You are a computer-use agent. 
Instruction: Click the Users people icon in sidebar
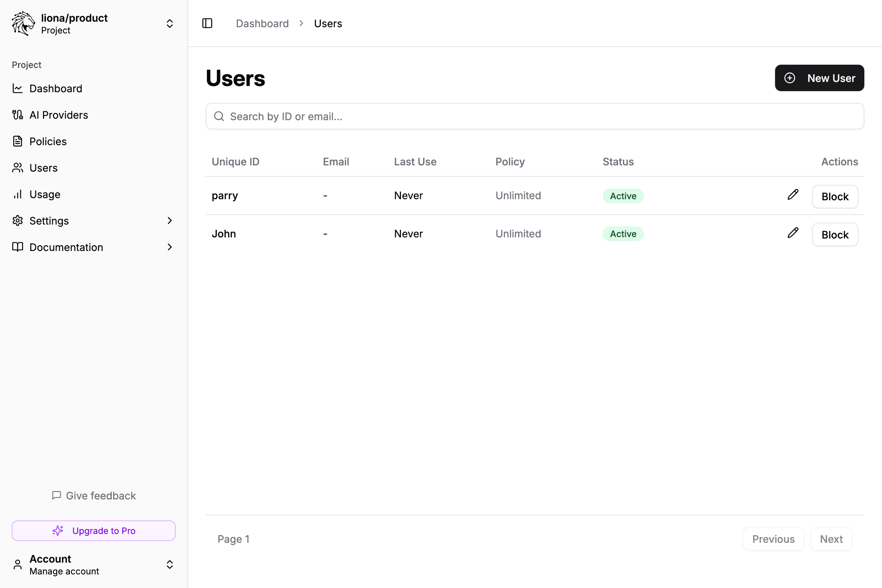click(x=18, y=168)
